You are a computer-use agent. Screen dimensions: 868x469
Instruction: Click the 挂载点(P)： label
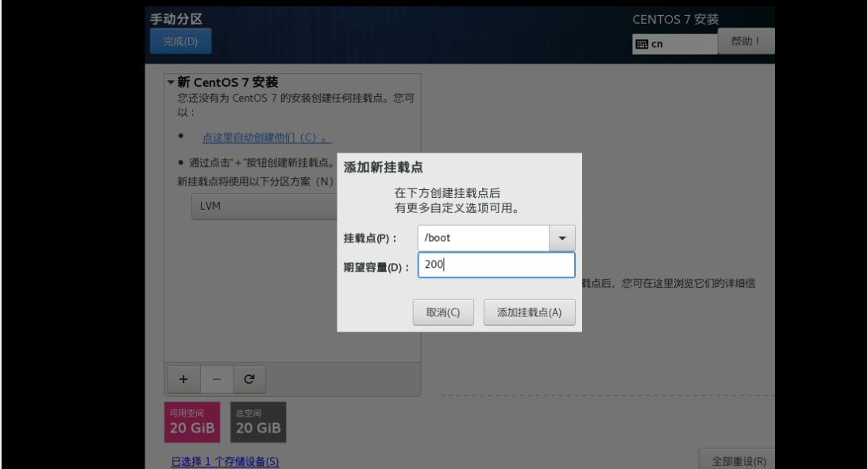370,239
